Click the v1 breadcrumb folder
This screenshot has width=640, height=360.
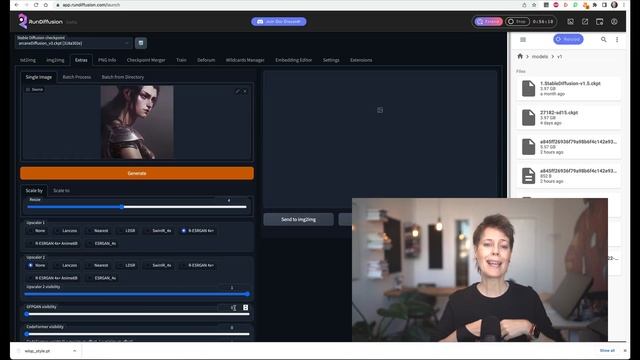coord(560,57)
